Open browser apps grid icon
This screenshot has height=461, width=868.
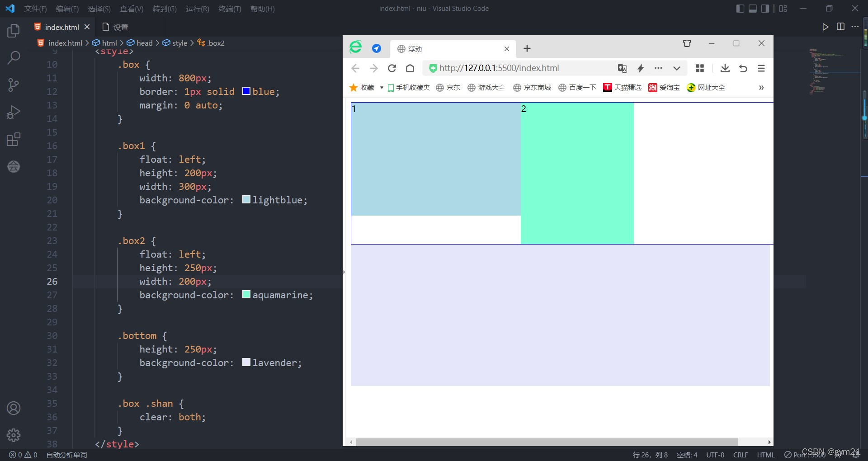pos(700,68)
